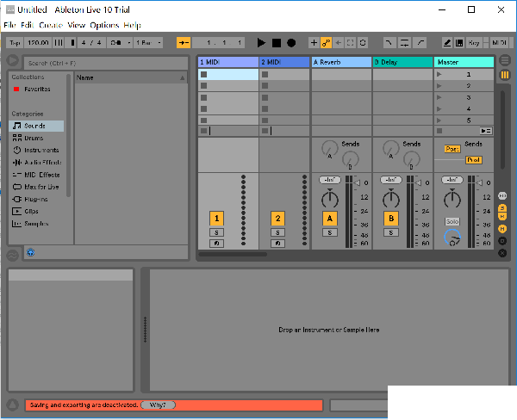The height and width of the screenshot is (420, 517).
Task: Select Favorites collection
Action: [x=37, y=89]
